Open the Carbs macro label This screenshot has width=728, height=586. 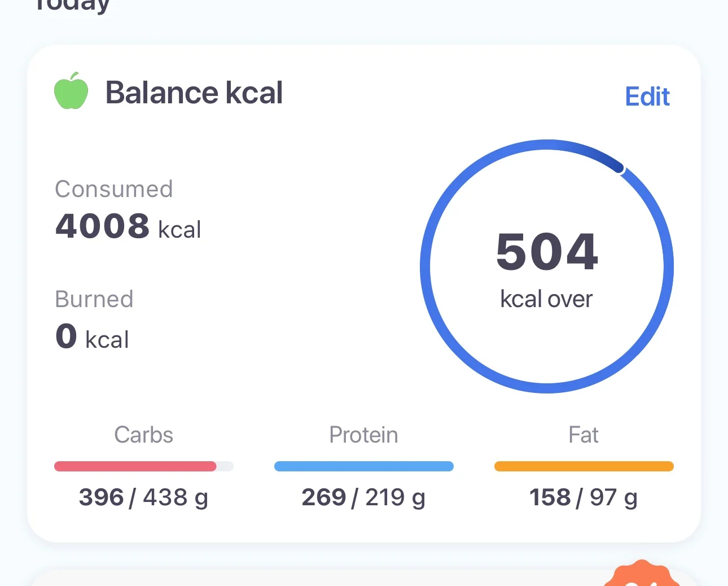click(x=143, y=435)
